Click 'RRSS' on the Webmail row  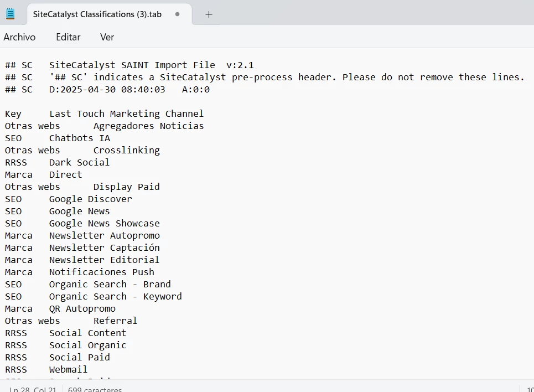coord(16,370)
